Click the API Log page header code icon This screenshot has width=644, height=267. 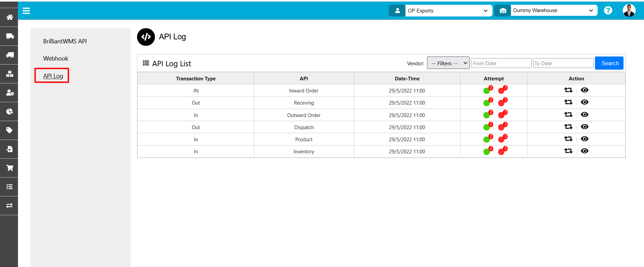click(x=146, y=37)
